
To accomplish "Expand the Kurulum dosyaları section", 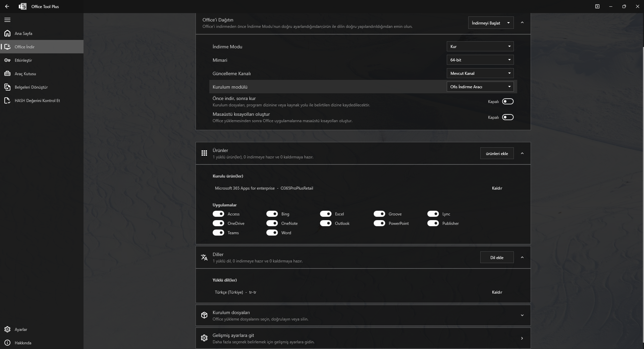I will point(522,315).
